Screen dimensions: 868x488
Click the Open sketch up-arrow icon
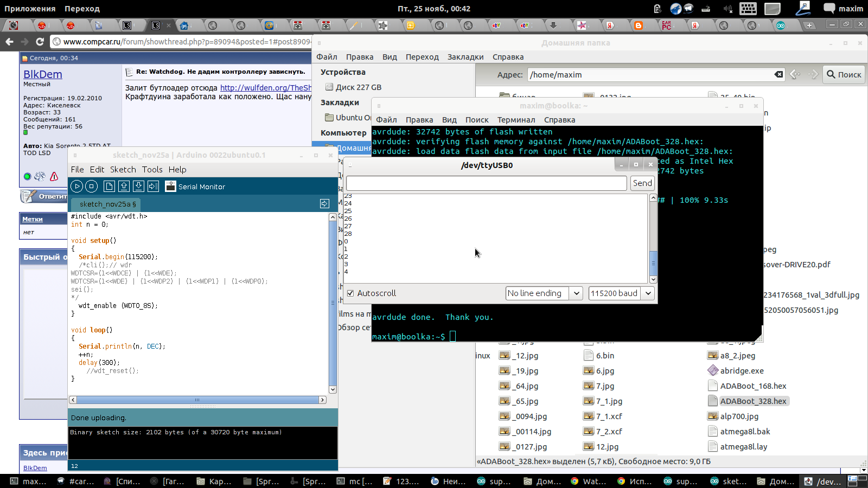point(124,187)
